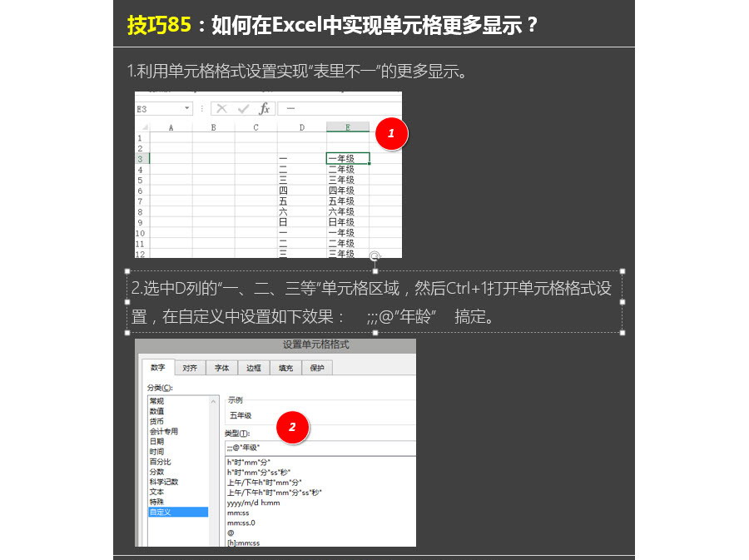Click column header A
The height and width of the screenshot is (560, 749).
(x=171, y=127)
